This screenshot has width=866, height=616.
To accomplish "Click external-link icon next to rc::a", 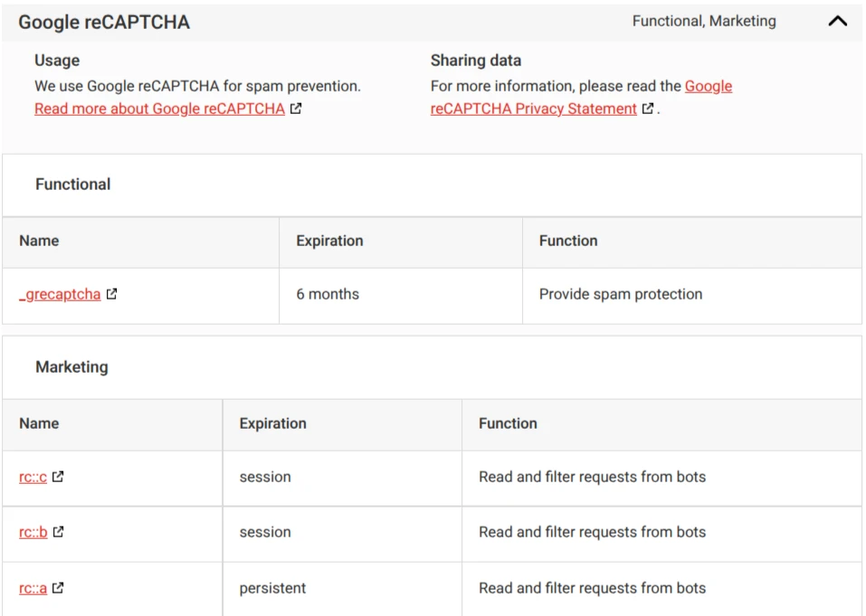I will pos(58,588).
